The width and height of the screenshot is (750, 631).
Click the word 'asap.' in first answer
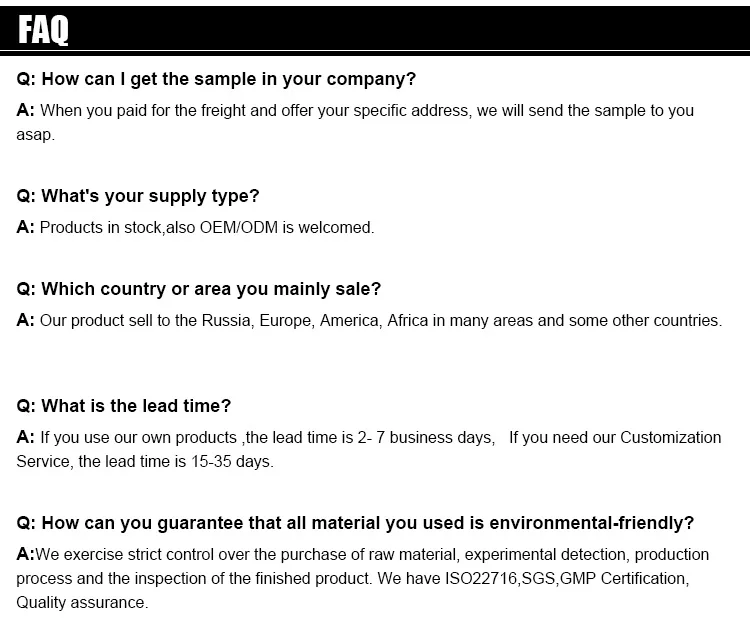pyautogui.click(x=35, y=135)
